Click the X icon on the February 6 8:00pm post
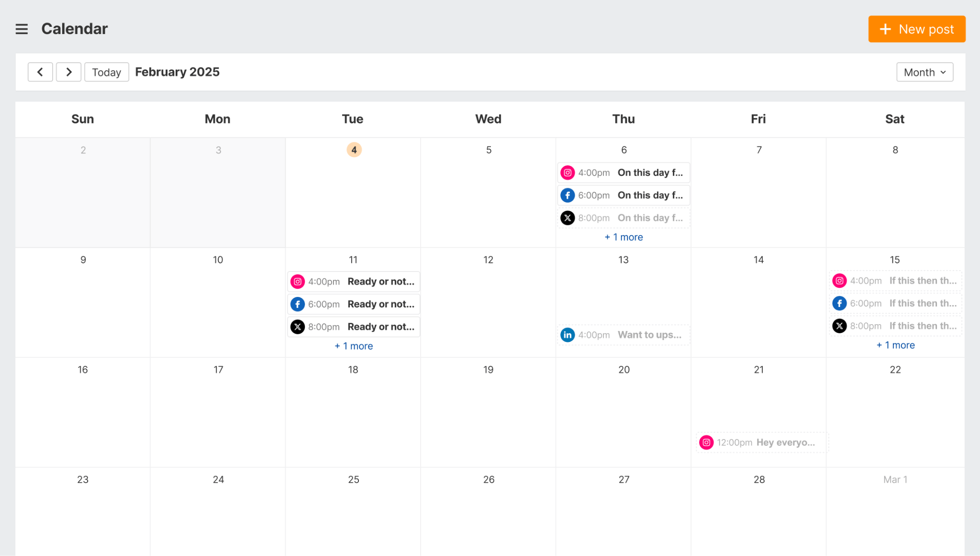980x556 pixels. pos(568,217)
